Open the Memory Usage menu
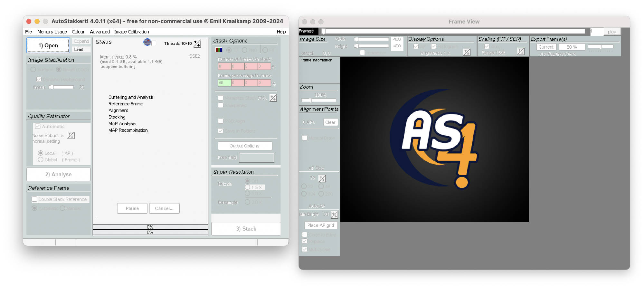Viewport: 644px width, 287px height. [52, 32]
